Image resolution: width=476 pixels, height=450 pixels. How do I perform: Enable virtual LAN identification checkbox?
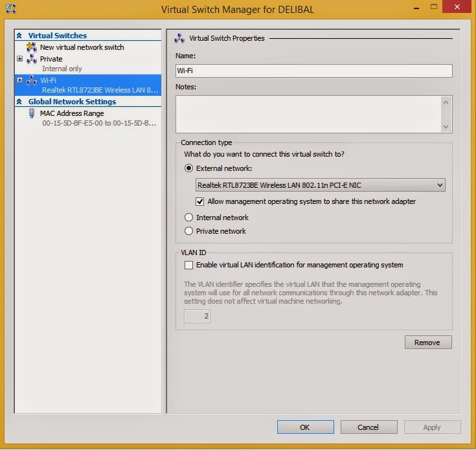coord(189,265)
